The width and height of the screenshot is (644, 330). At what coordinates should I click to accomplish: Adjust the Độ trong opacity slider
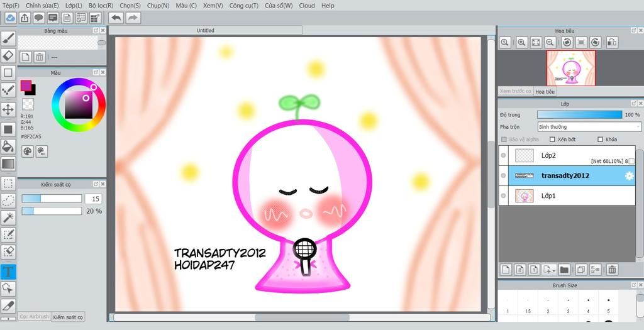click(x=580, y=115)
